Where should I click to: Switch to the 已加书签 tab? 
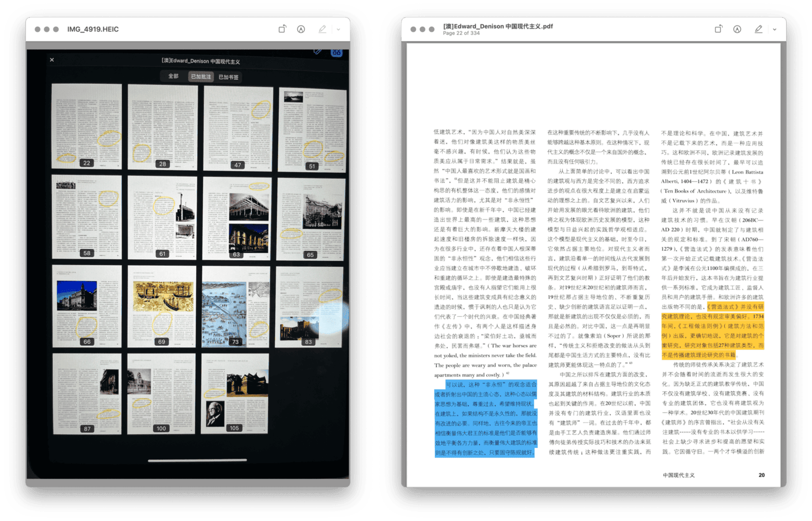coord(228,77)
